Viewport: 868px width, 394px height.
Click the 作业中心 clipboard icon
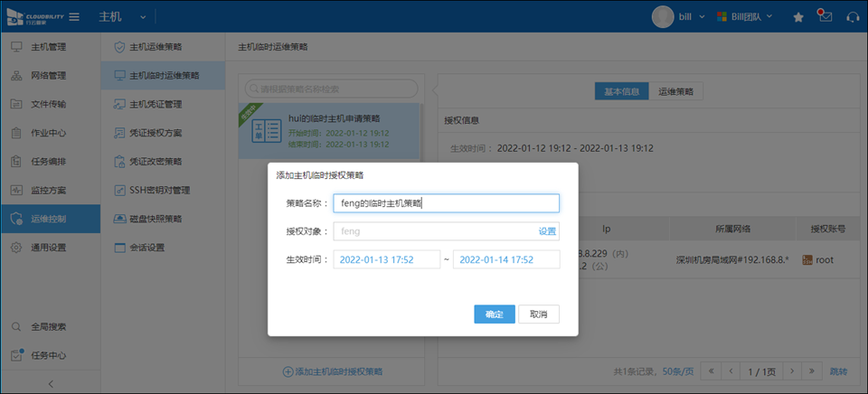tap(16, 133)
